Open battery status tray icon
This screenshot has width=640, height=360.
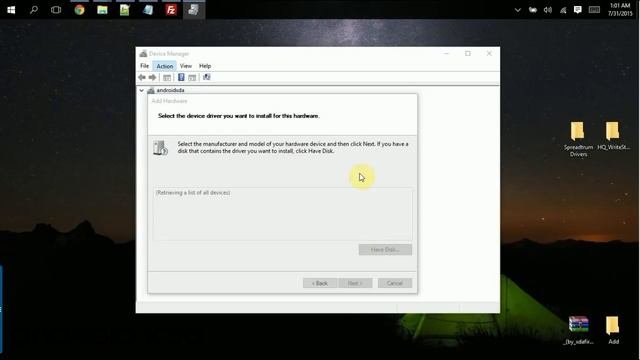533,10
